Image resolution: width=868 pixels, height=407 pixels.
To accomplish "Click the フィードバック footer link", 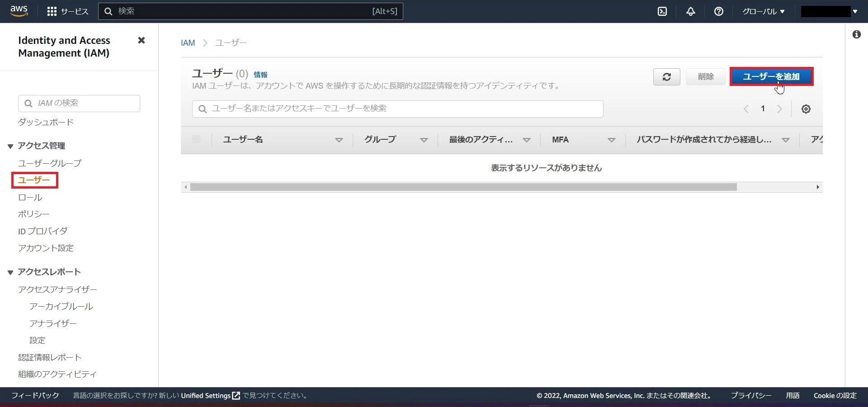I will coord(35,396).
